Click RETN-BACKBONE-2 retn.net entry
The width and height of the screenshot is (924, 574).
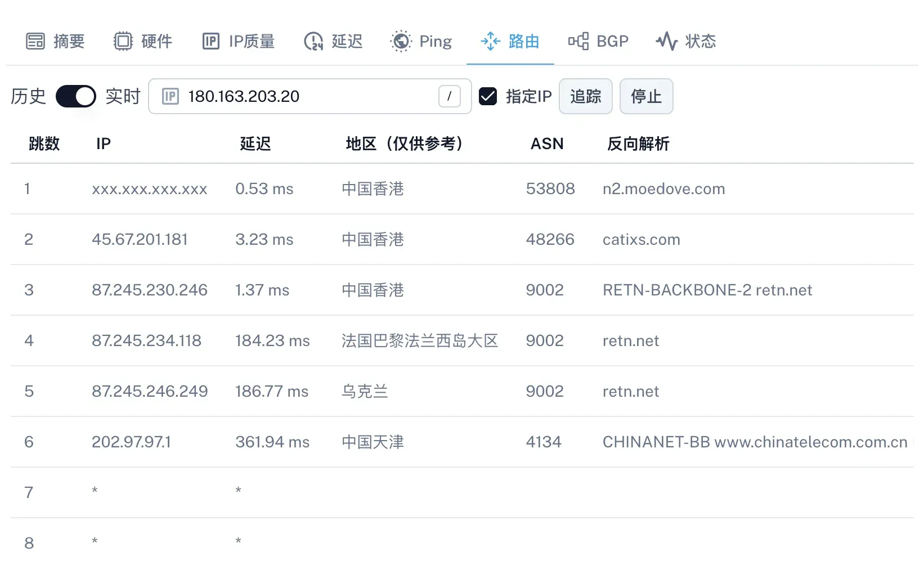pos(707,290)
